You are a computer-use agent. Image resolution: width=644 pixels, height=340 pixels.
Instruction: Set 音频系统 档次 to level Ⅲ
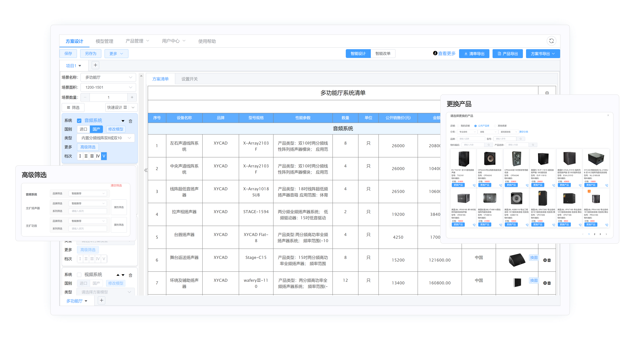coord(92,156)
